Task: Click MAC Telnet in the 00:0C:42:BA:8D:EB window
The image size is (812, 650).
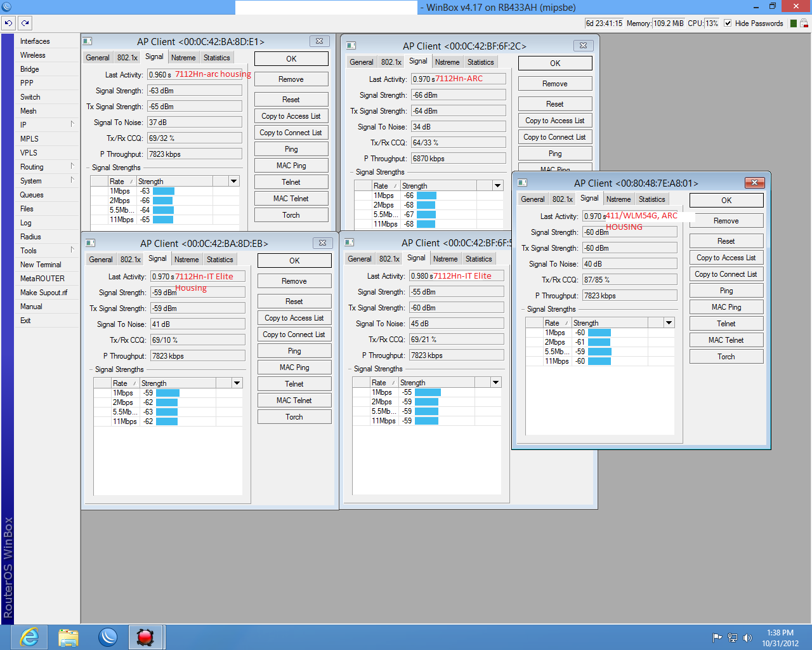Action: [294, 401]
